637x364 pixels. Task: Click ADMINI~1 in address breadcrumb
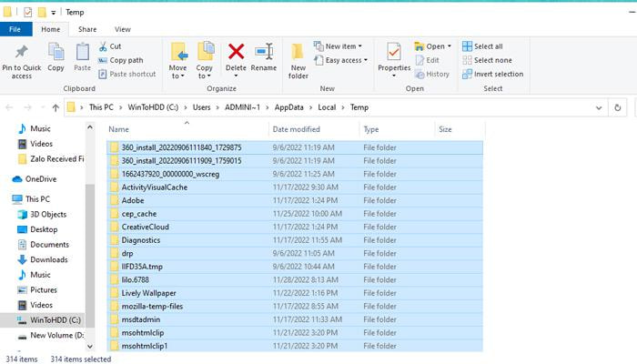(243, 107)
